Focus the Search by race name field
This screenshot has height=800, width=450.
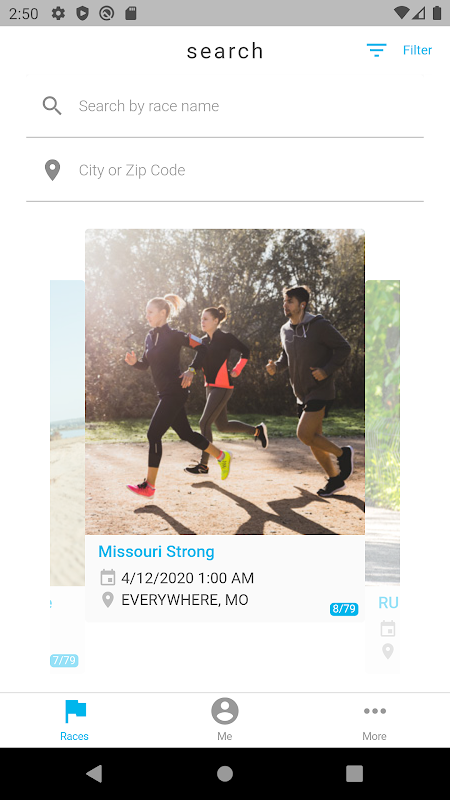coord(225,106)
